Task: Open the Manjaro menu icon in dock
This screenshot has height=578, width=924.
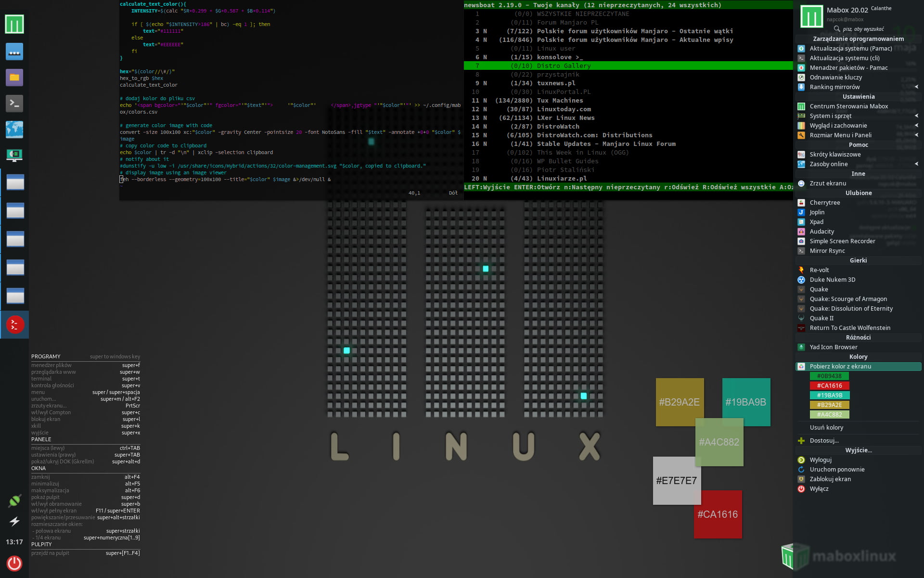Action: [14, 24]
